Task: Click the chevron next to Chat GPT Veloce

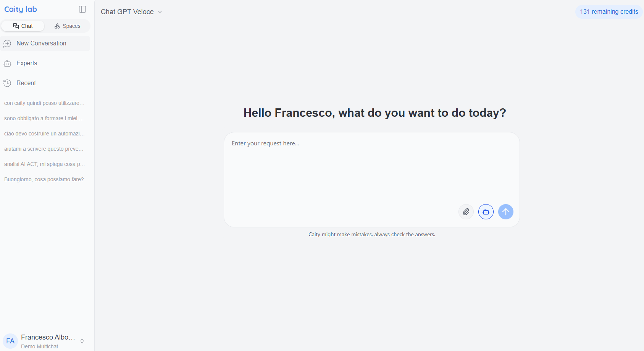Action: [160, 12]
